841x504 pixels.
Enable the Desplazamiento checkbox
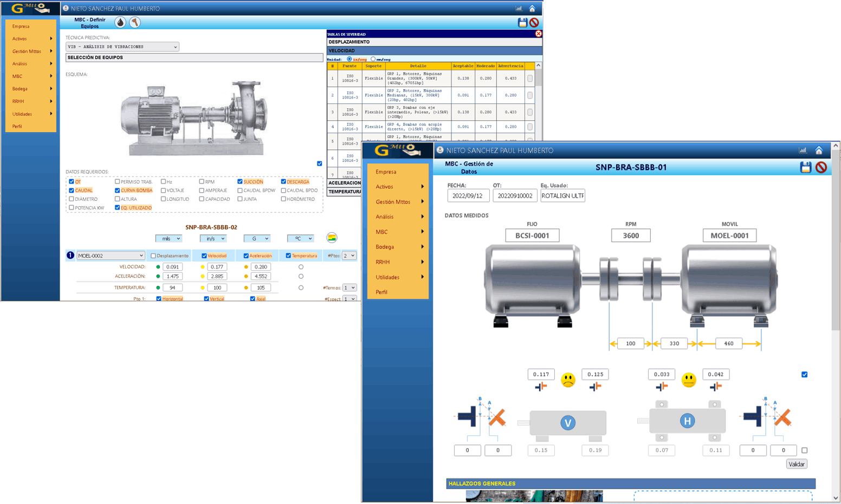[153, 256]
